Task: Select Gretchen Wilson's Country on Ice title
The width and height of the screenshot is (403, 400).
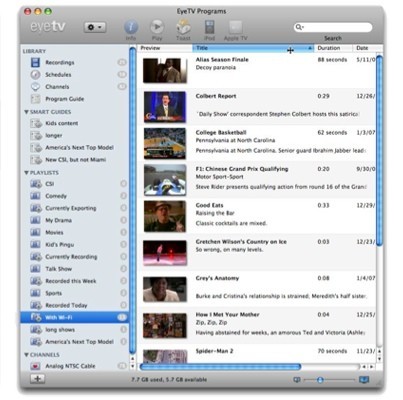Action: point(241,242)
